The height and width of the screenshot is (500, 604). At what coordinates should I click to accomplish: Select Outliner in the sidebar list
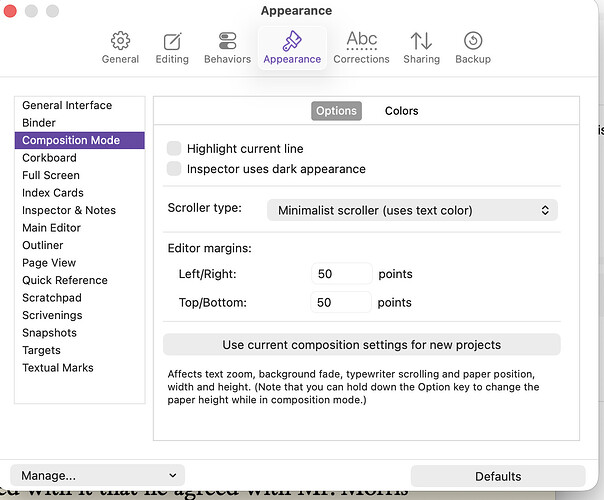tap(80, 245)
